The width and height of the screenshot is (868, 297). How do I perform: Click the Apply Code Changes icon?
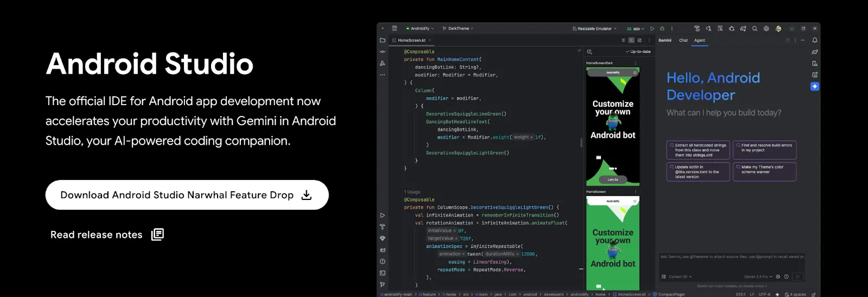click(709, 29)
